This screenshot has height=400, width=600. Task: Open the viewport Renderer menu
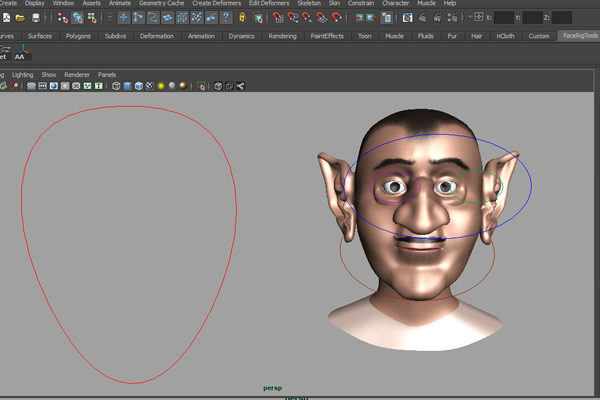(77, 75)
